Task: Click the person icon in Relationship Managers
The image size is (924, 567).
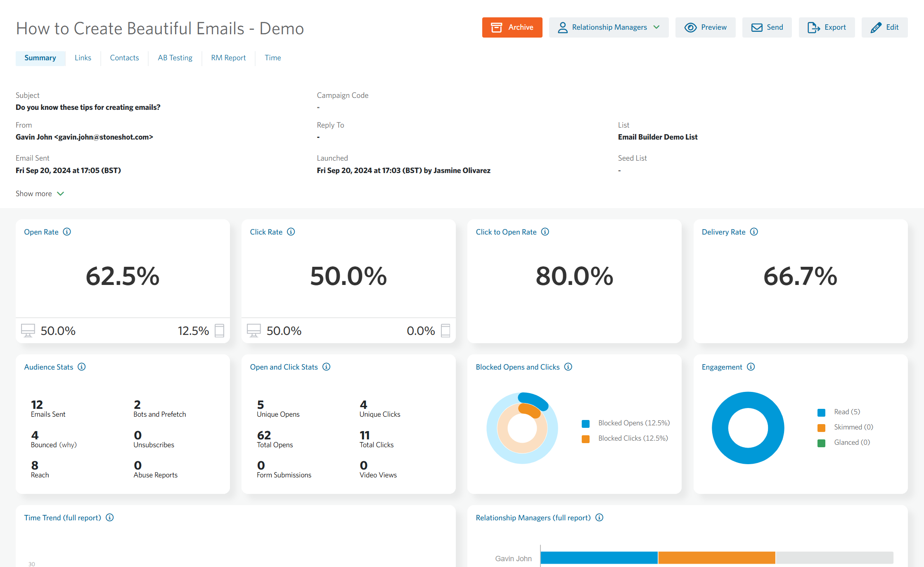Action: [x=562, y=27]
